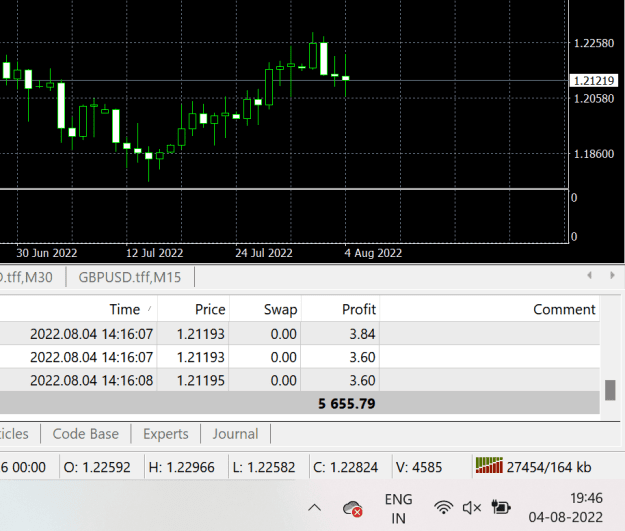
Task: Open Wi-Fi network tray icon
Action: click(x=443, y=507)
